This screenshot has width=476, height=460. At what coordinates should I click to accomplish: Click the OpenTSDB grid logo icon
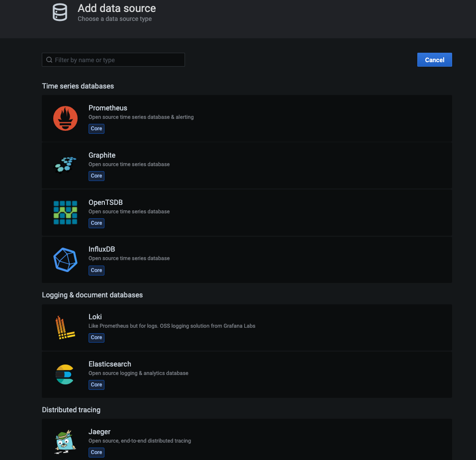tap(65, 212)
